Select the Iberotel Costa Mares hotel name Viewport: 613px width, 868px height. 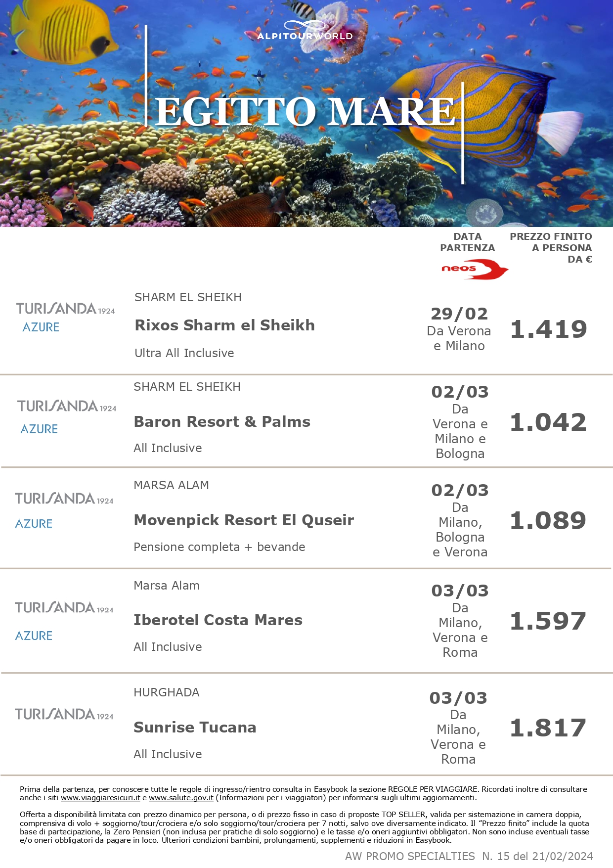point(218,620)
